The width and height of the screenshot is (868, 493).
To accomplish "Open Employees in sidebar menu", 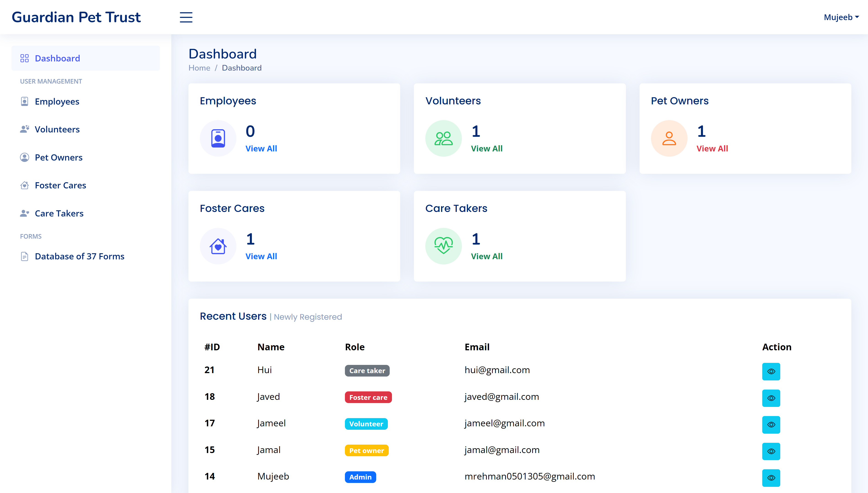I will [57, 102].
